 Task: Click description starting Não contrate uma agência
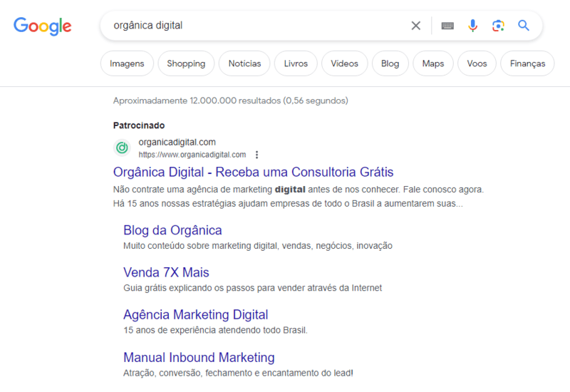coord(299,197)
